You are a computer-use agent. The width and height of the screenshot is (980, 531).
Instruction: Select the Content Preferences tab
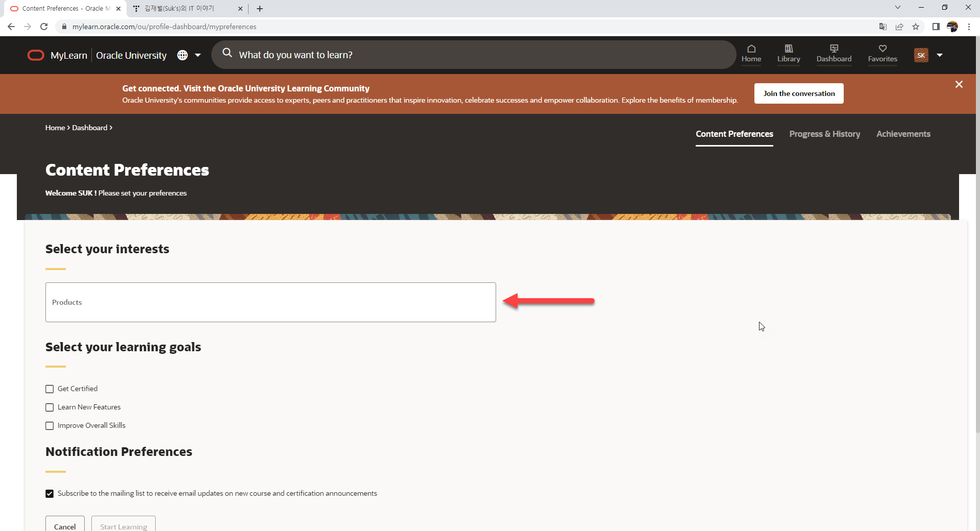(x=734, y=134)
